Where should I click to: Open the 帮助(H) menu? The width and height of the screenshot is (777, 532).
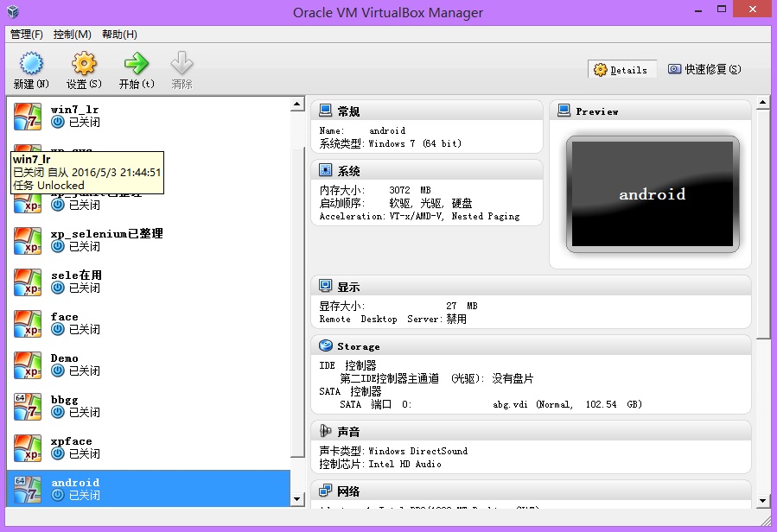tap(119, 35)
